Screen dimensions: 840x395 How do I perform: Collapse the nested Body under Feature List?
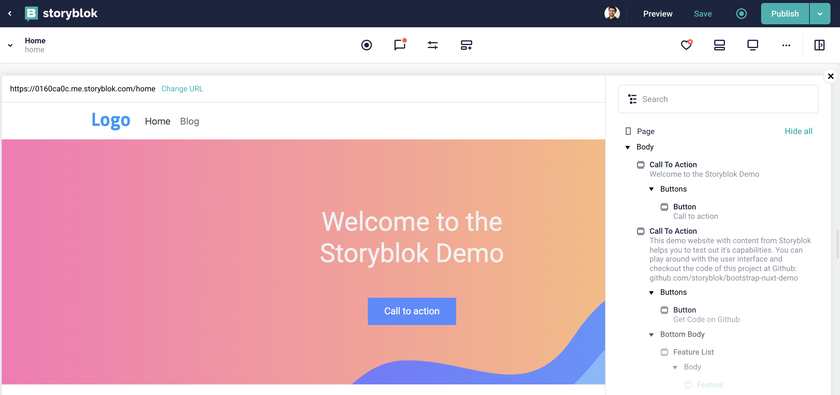pos(675,368)
